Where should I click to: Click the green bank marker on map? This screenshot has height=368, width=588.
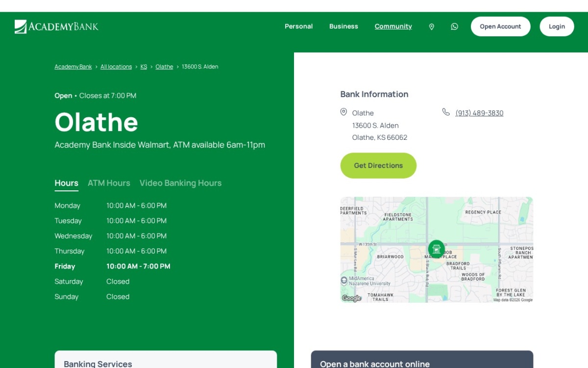[x=436, y=249]
